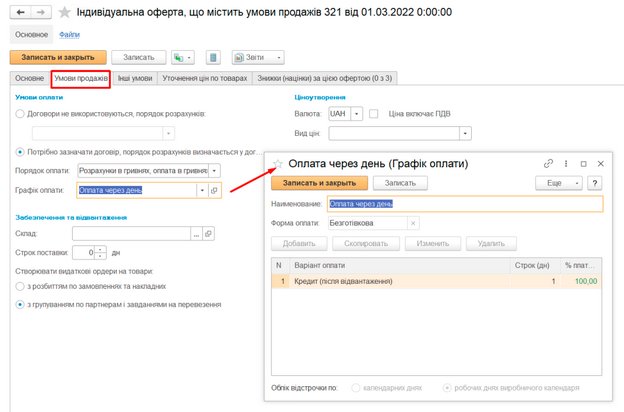Expand the Валюта currency dropdown
Screen dimensions: 624x412
[x=355, y=114]
